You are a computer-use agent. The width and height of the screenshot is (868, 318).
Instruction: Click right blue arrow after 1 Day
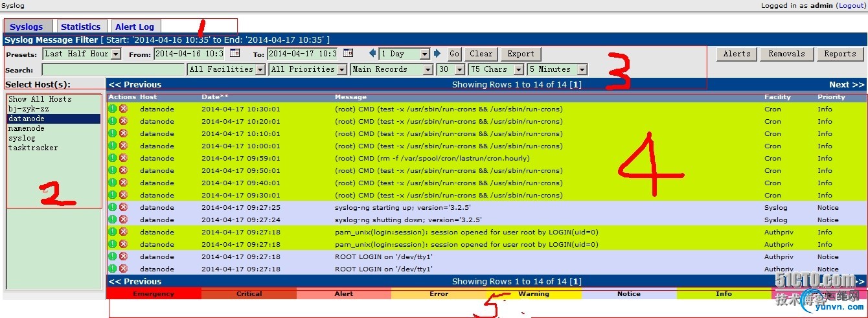click(437, 54)
